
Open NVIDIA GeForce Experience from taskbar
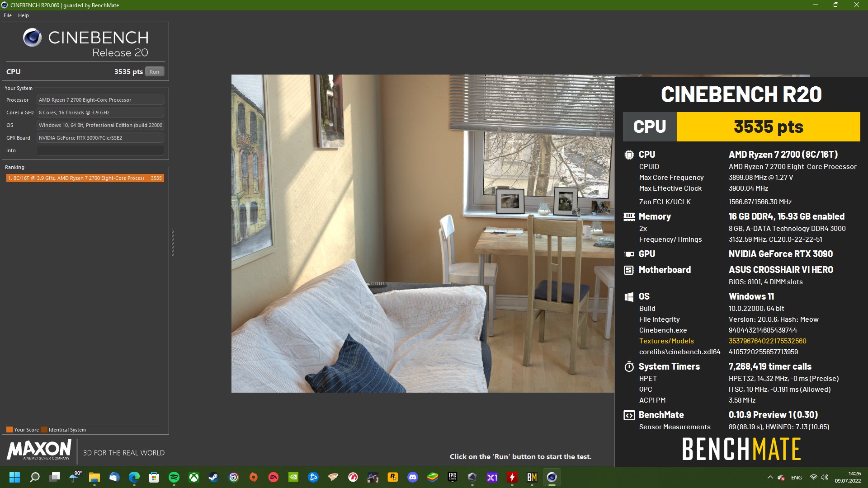(x=293, y=477)
